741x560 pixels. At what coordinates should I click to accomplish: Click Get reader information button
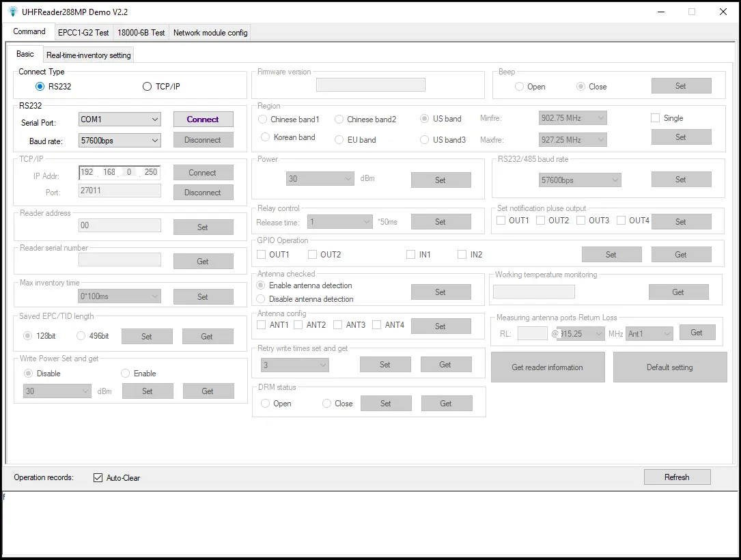coord(548,367)
